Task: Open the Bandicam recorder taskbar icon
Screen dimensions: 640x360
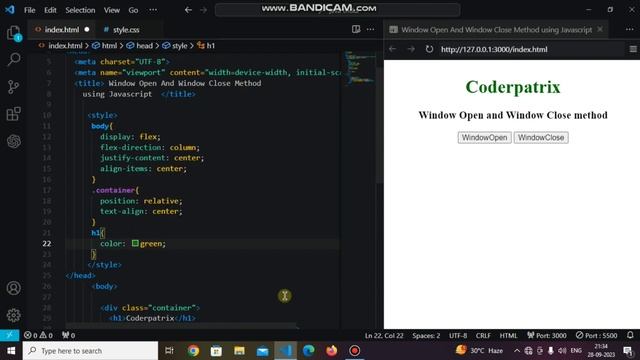Action: (x=354, y=351)
